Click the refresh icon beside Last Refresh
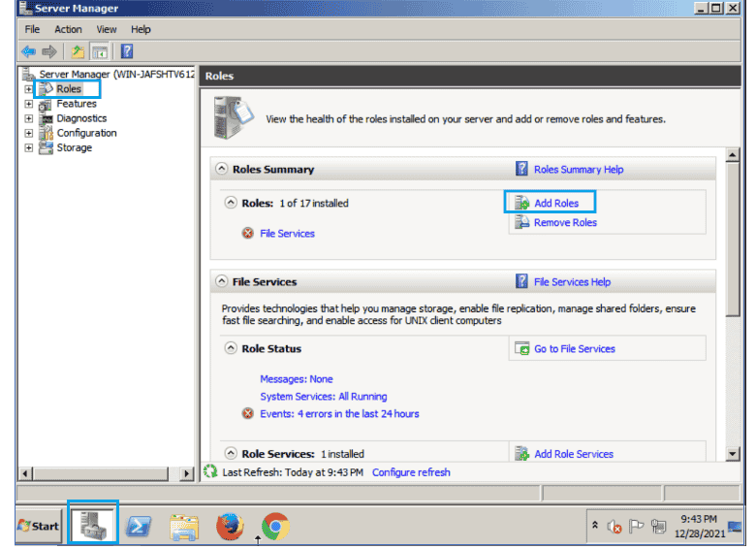 (x=210, y=471)
